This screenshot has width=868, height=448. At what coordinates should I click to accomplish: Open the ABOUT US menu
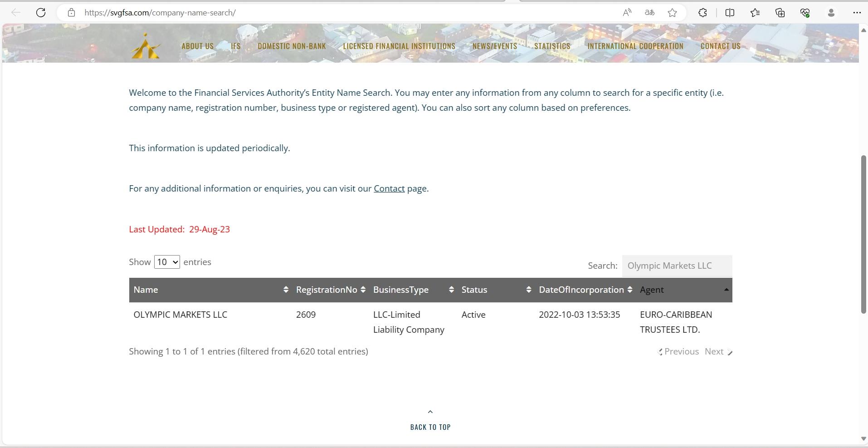click(x=198, y=46)
